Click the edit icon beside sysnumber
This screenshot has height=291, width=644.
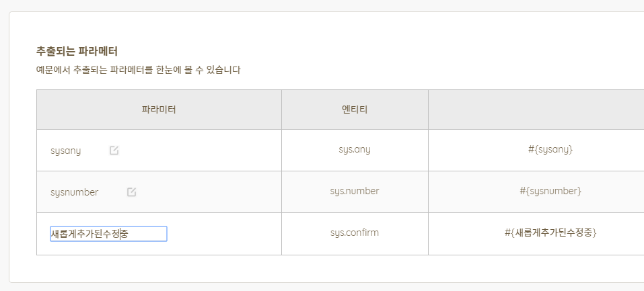[131, 192]
